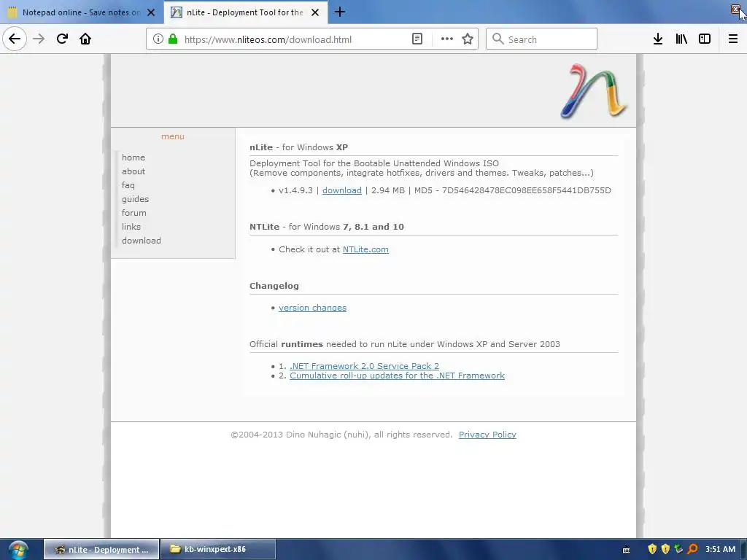Click the MD5 hash 7D546428478EC098EE658F5441DB755D

point(527,190)
